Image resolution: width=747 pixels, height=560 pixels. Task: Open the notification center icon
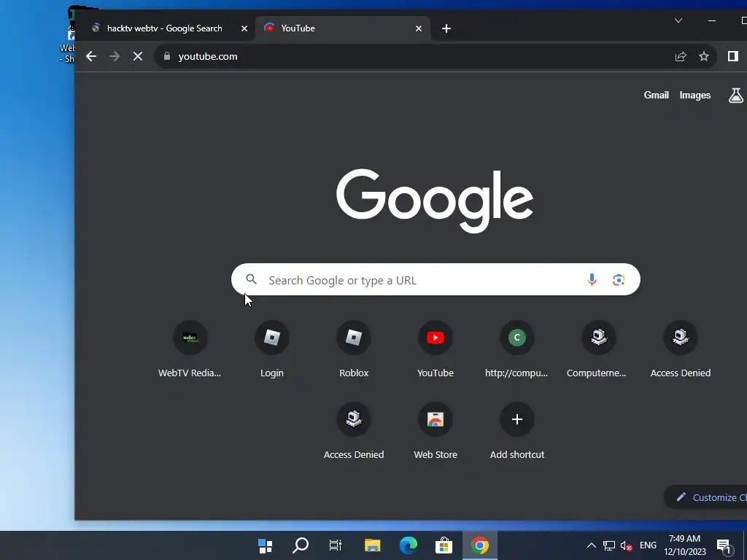(724, 547)
